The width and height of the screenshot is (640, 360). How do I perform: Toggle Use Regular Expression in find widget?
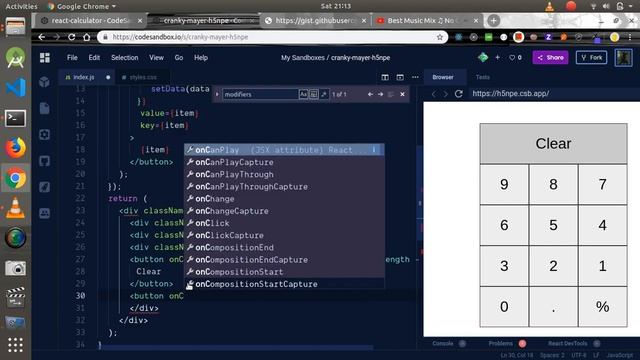[324, 94]
